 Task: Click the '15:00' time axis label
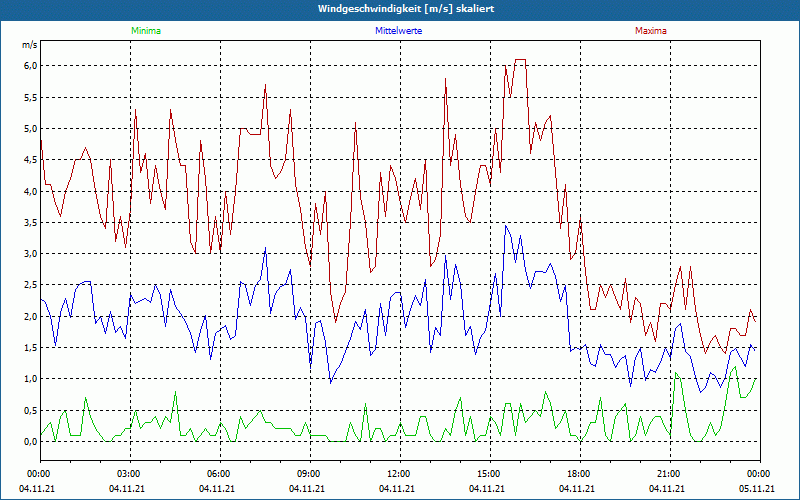pyautogui.click(x=491, y=474)
